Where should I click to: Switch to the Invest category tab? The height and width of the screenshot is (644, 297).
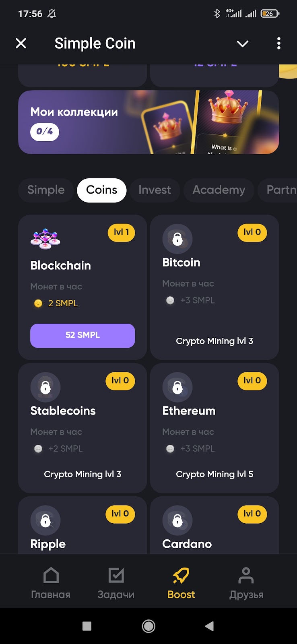(x=155, y=190)
